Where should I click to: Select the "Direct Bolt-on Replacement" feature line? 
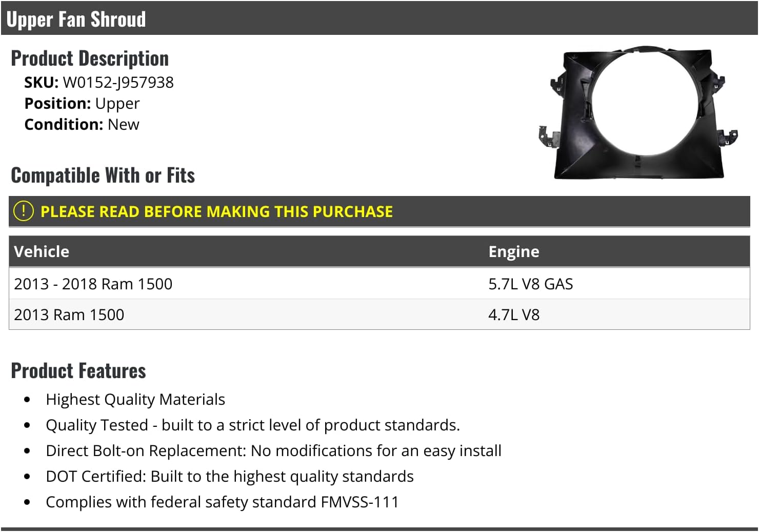[273, 450]
